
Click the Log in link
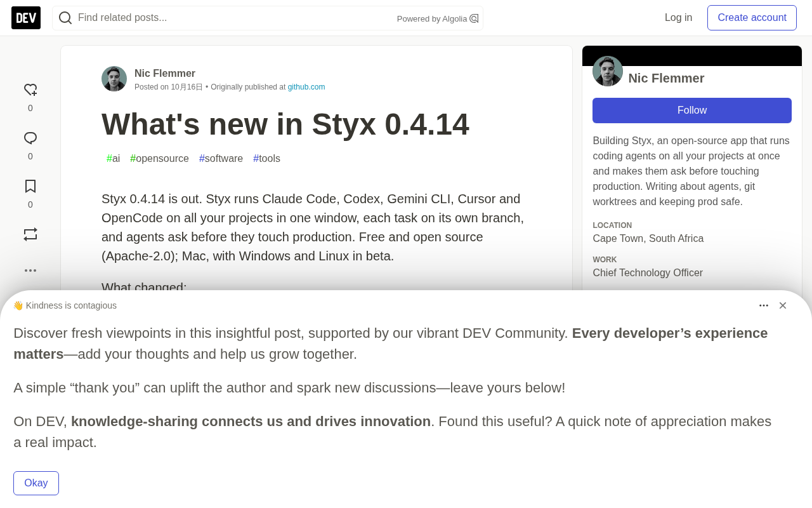coord(678,18)
